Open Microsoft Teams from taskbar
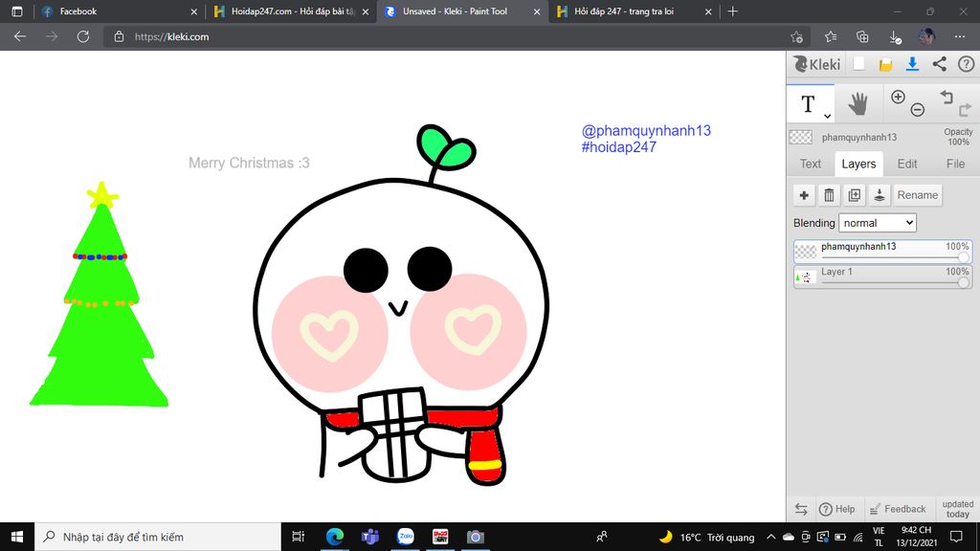Viewport: 980px width, 551px height. click(x=370, y=537)
